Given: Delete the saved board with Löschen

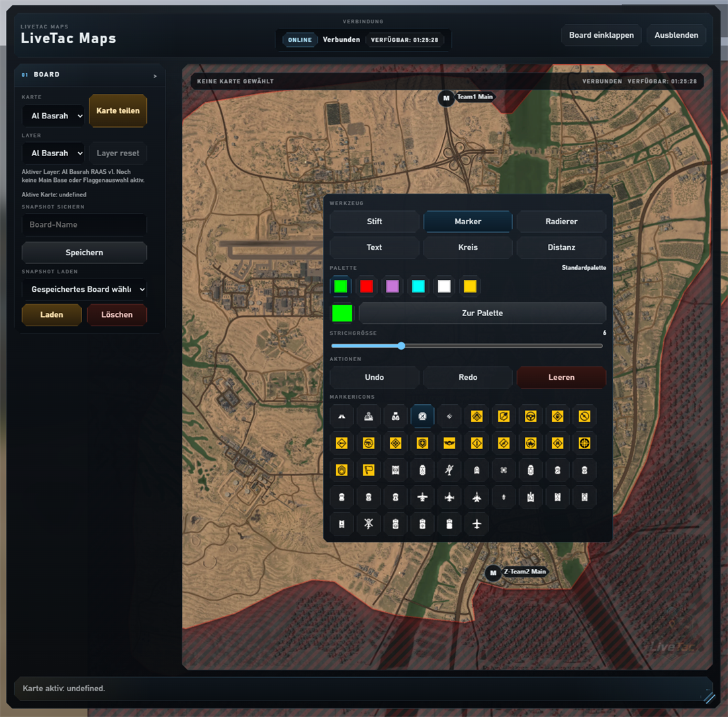Looking at the screenshot, I should pyautogui.click(x=117, y=315).
